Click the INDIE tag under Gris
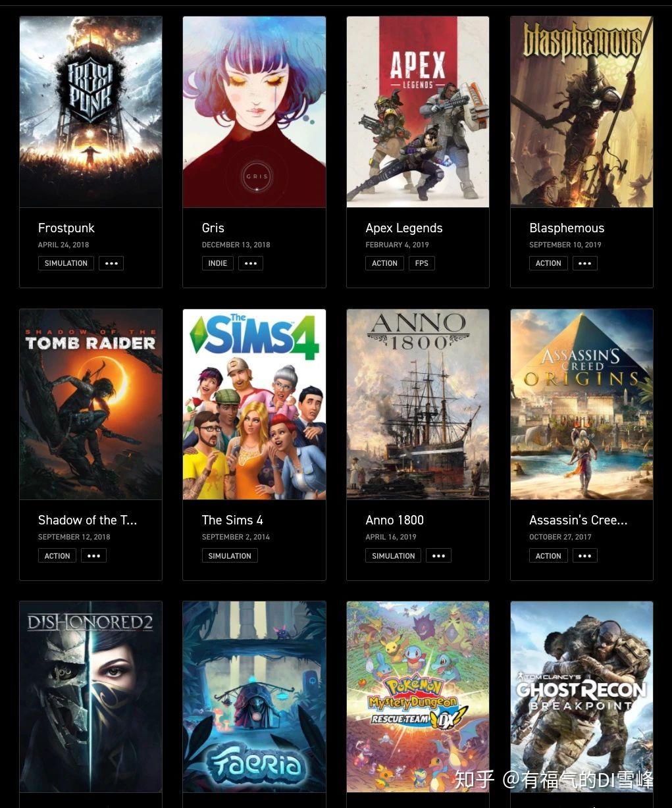The height and width of the screenshot is (808, 672). [x=218, y=263]
